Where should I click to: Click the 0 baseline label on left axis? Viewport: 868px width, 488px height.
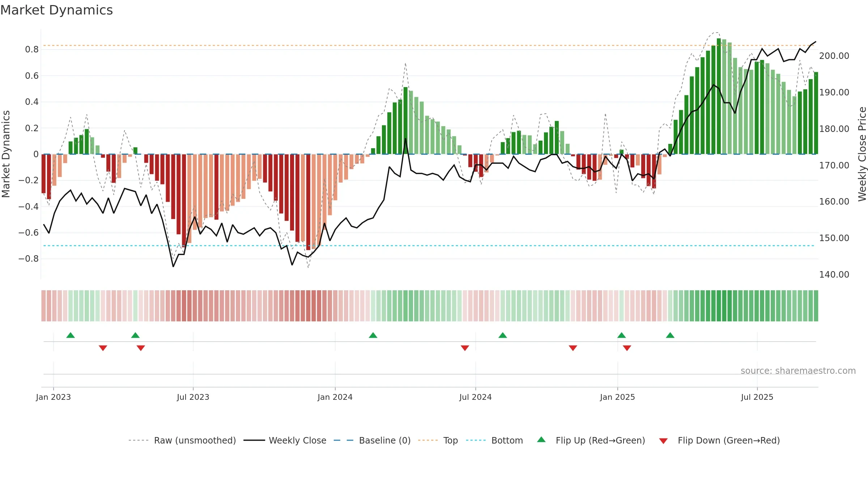(x=36, y=154)
